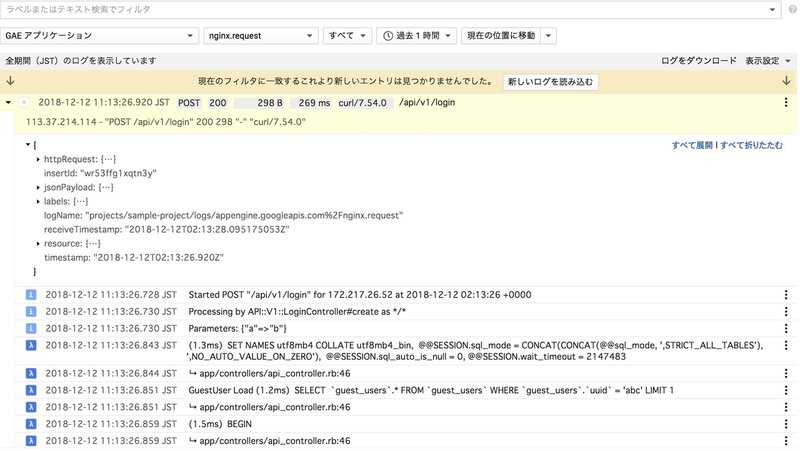
Task: Click the right down-arrow in yellow banner
Action: [x=786, y=81]
